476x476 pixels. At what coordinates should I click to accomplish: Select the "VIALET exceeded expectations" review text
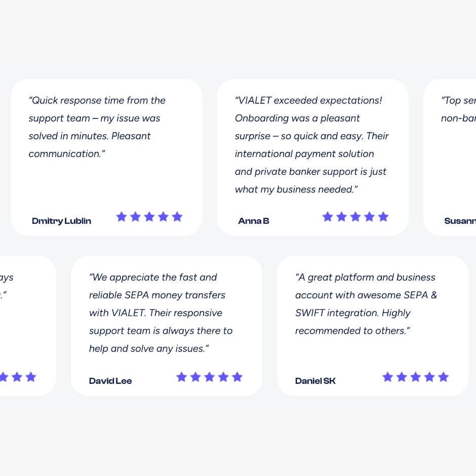(x=311, y=145)
